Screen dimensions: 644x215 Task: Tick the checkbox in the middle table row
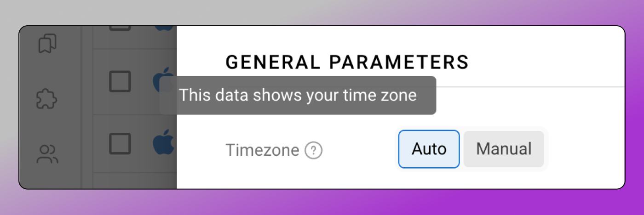pos(120,81)
